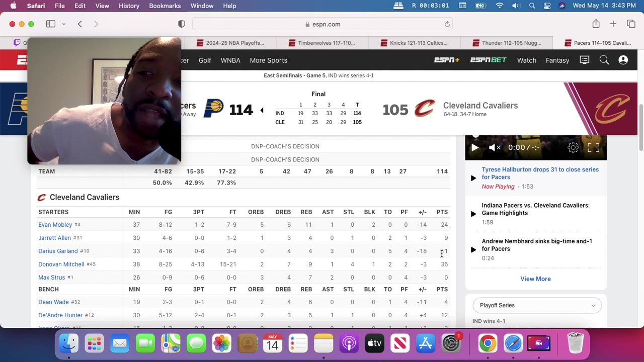Click the Golf nav link
Image resolution: width=644 pixels, height=362 pixels.
(205, 60)
